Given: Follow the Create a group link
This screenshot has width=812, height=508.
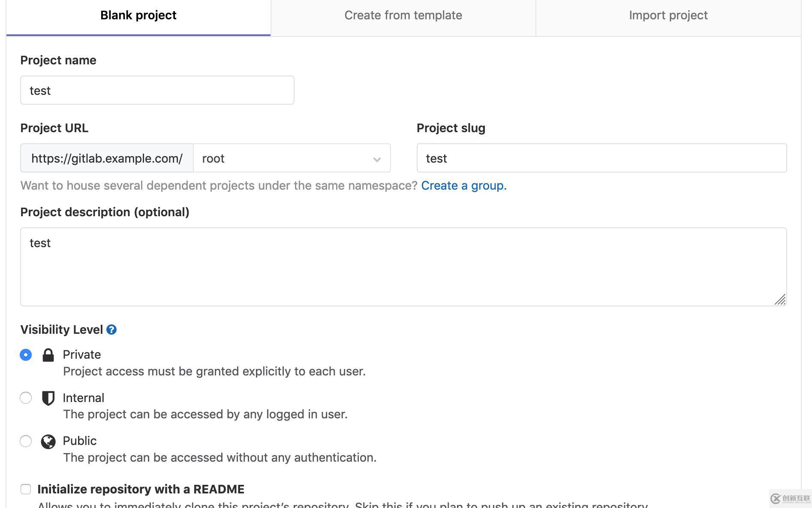Looking at the screenshot, I should [x=463, y=185].
